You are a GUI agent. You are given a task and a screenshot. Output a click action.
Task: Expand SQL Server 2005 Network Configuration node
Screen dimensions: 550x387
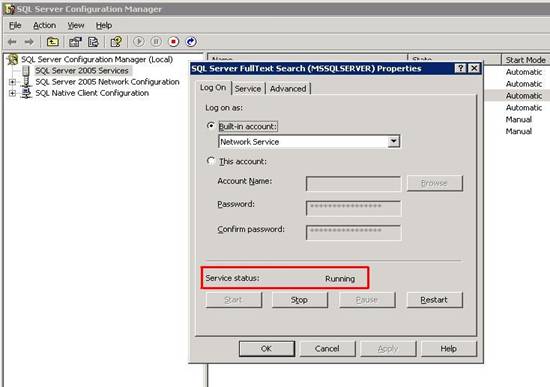point(13,82)
